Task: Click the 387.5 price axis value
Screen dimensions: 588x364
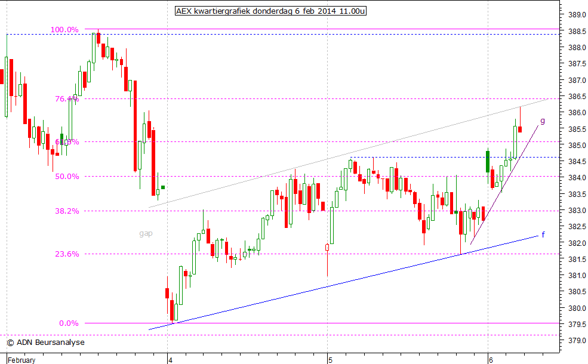Action: 577,64
